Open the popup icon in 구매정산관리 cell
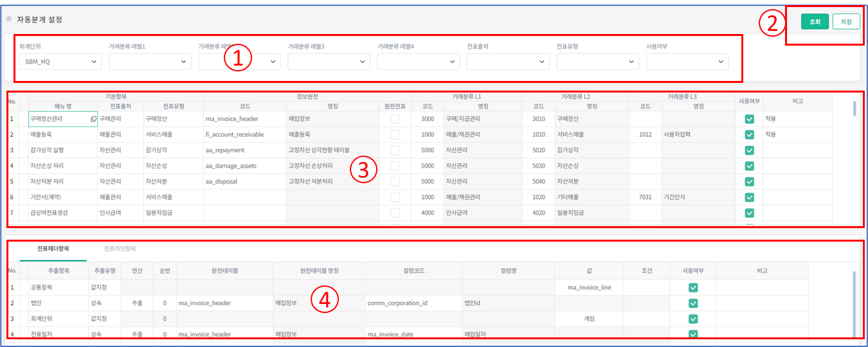This screenshot has width=868, height=347. 93,120
